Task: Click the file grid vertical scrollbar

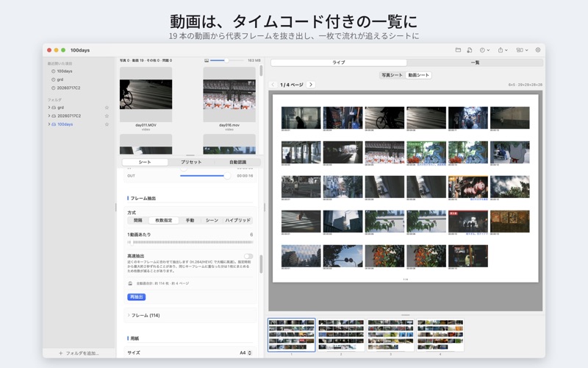Action: [x=261, y=71]
